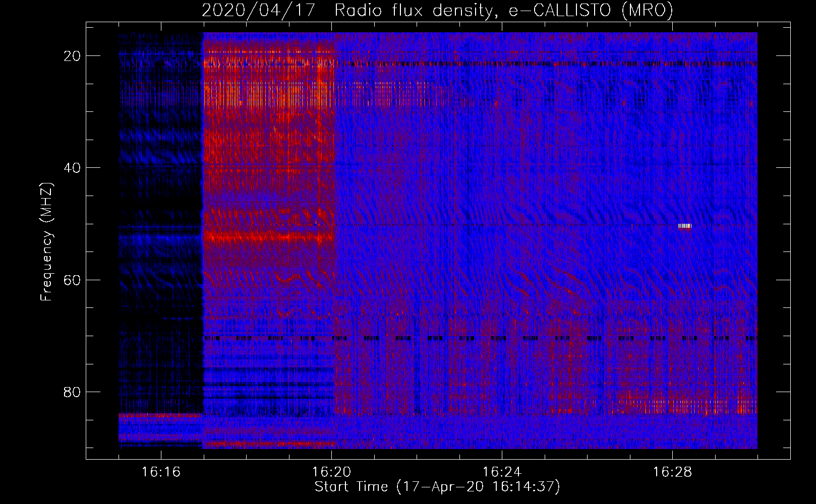This screenshot has height=504, width=816.
Task: Click the '80' frequency tick label
Action: (72, 392)
